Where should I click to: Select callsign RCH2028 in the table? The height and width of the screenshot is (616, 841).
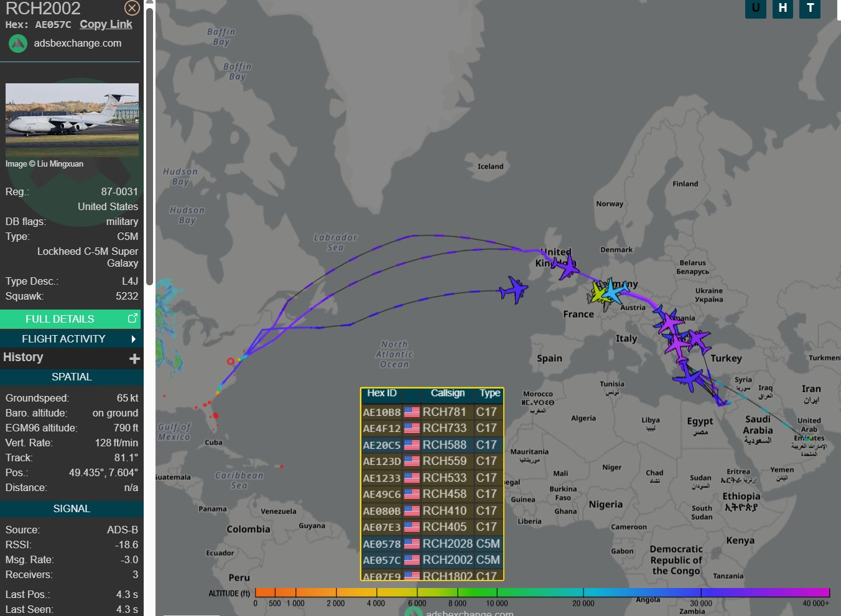448,544
